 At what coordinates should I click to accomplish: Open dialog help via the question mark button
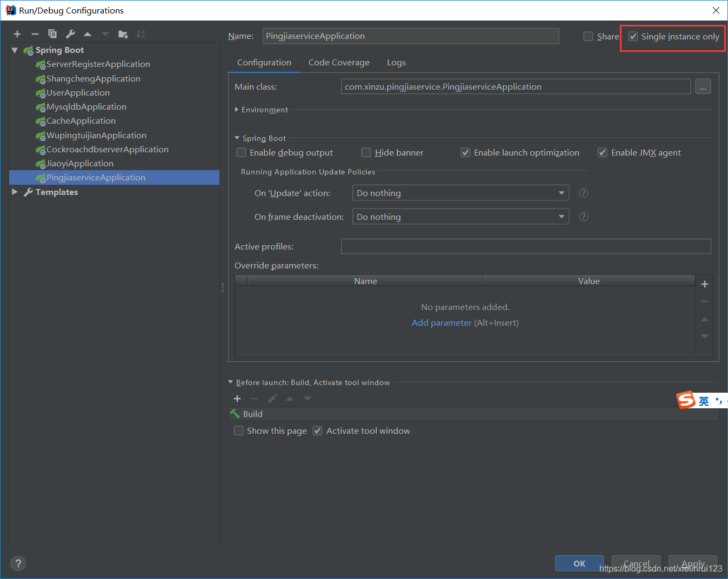coord(18,563)
